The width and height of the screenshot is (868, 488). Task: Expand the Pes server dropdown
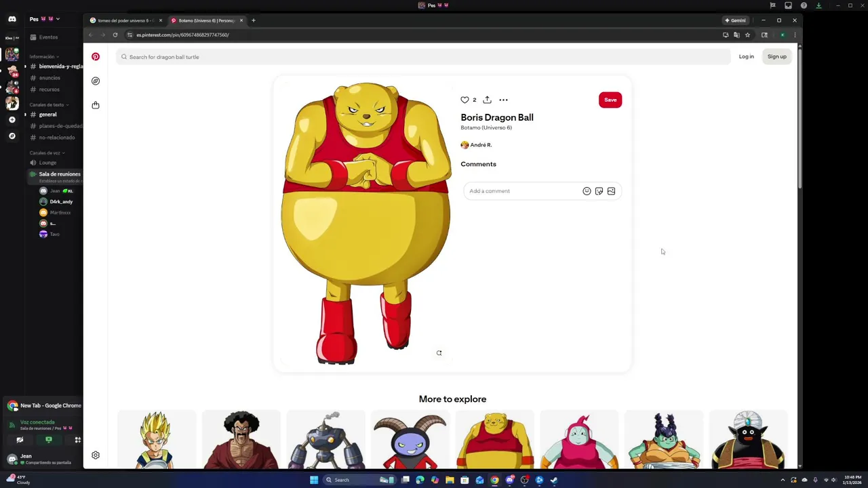[44, 19]
